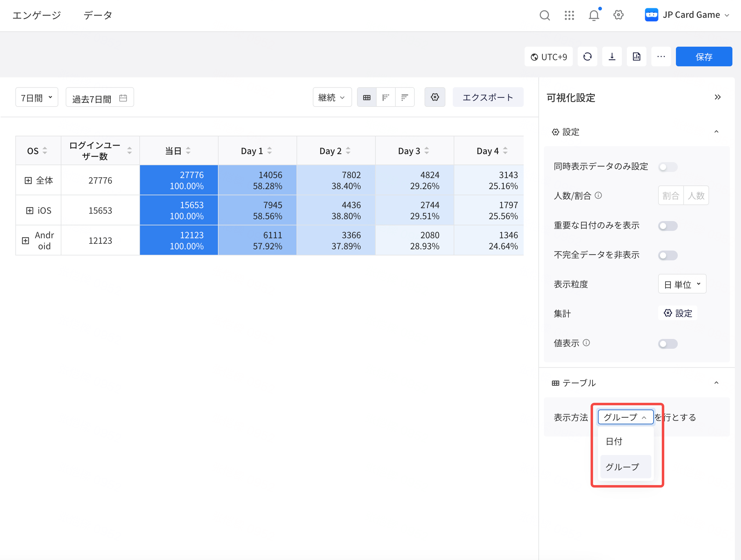741x560 pixels.
Task: Click the download icon button
Action: tap(612, 56)
